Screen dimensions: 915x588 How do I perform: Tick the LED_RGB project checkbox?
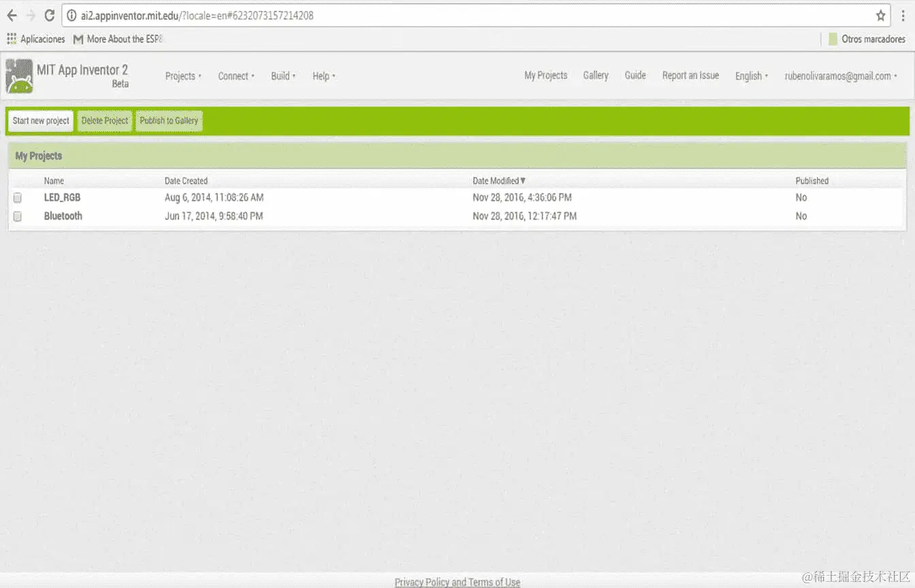pyautogui.click(x=18, y=197)
